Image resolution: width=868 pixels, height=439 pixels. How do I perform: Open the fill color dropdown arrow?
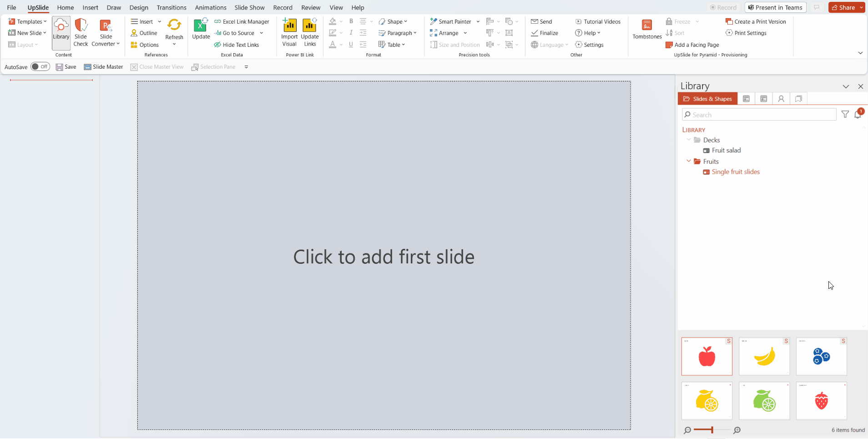pyautogui.click(x=341, y=21)
